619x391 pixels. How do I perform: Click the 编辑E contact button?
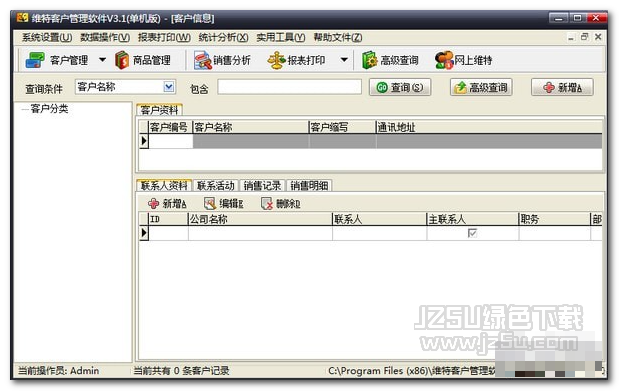[223, 204]
